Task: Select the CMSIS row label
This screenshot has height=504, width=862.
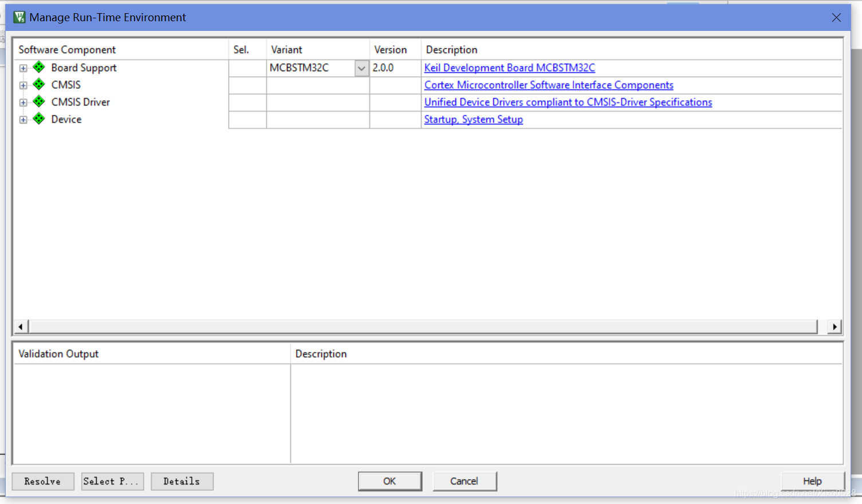Action: point(66,85)
